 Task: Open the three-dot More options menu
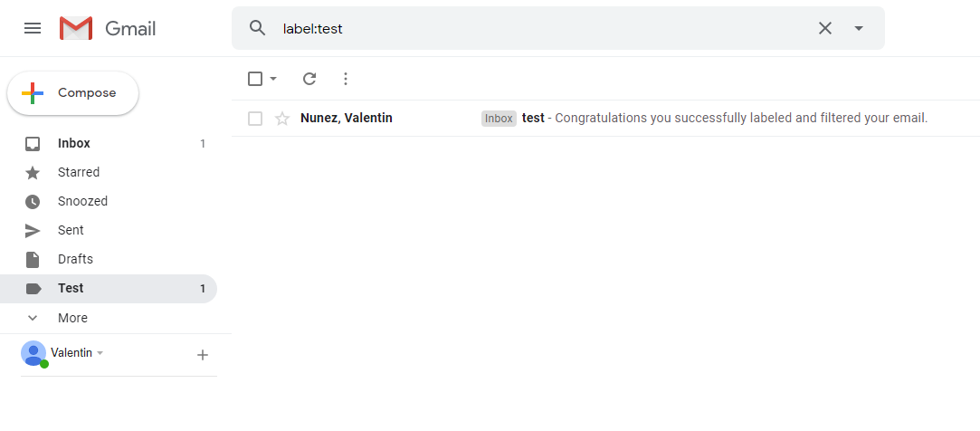click(346, 79)
